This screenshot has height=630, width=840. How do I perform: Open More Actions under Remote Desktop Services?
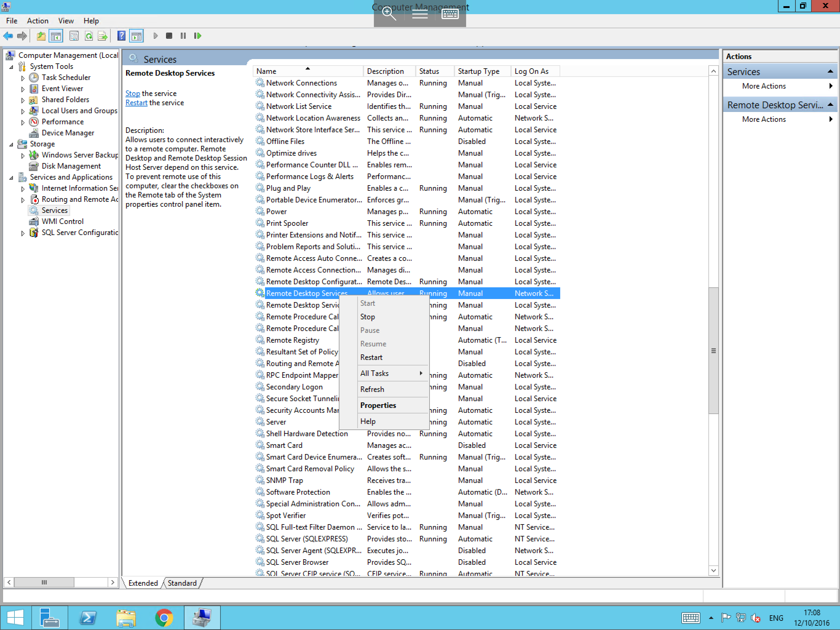point(780,119)
